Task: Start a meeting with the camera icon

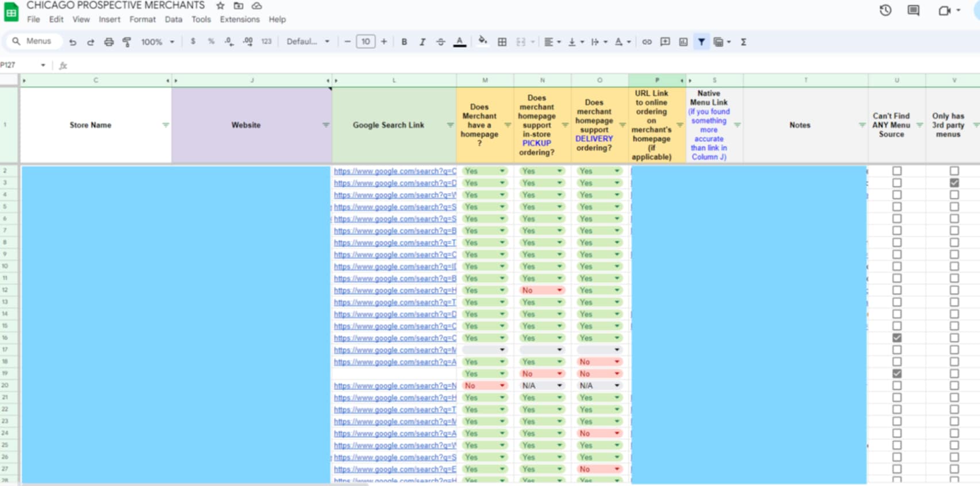Action: (944, 10)
